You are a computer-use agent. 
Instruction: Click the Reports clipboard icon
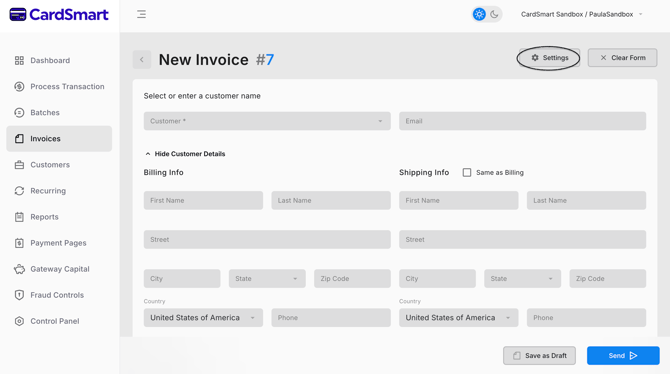point(19,217)
